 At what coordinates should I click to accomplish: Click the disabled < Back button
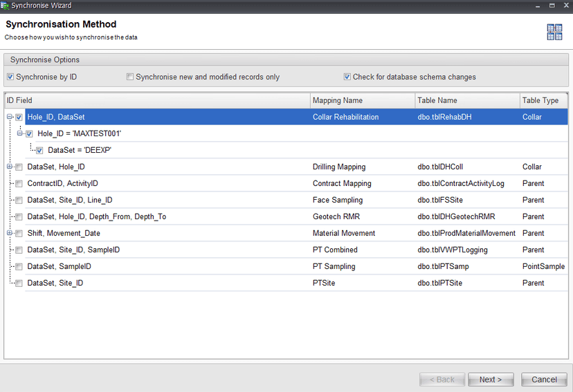click(442, 380)
